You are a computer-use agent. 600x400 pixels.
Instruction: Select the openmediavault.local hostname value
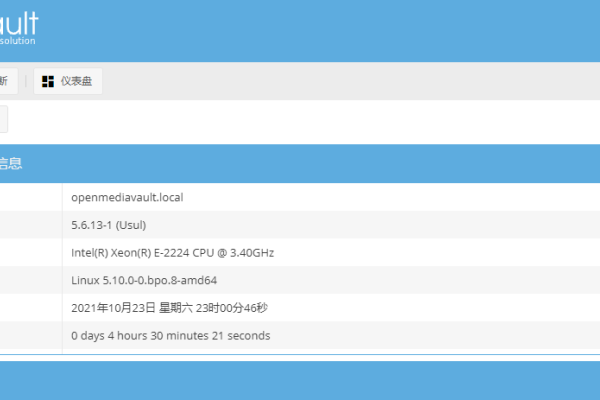coord(127,197)
